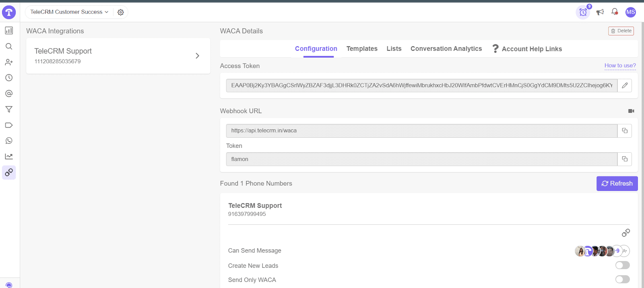Enable the Create New Leads toggle
This screenshot has height=288, width=644.
coord(622,265)
